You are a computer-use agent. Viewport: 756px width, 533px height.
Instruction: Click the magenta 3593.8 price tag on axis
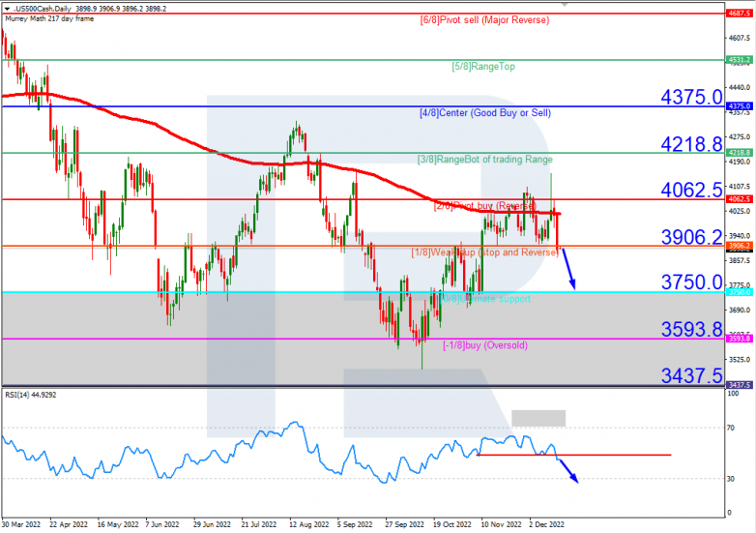pyautogui.click(x=740, y=339)
